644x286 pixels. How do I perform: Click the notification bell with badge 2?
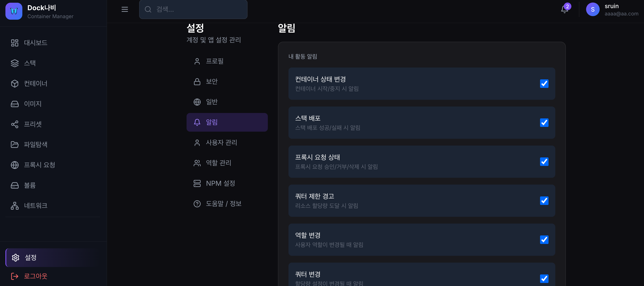(564, 9)
